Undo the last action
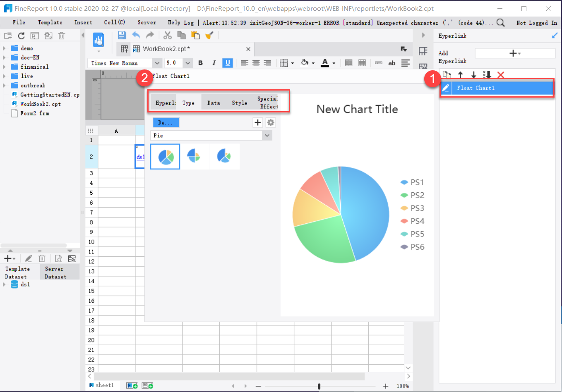 [x=136, y=35]
